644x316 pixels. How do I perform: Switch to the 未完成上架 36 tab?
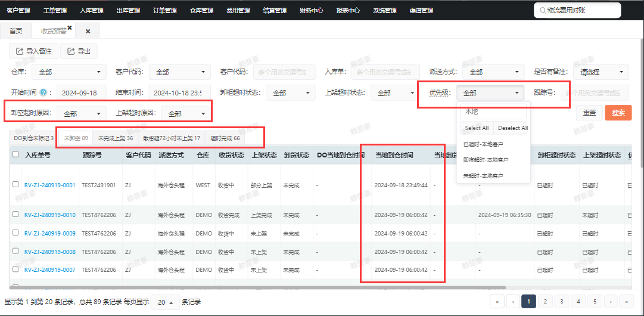tap(116, 138)
